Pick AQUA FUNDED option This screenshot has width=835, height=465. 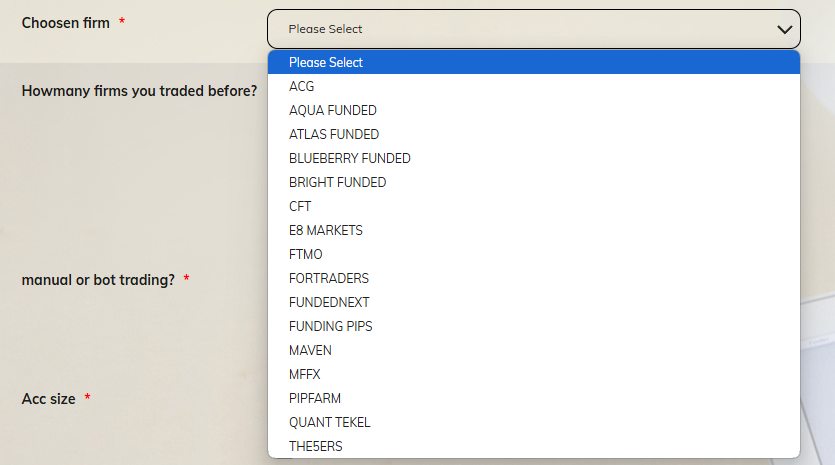[x=534, y=110]
